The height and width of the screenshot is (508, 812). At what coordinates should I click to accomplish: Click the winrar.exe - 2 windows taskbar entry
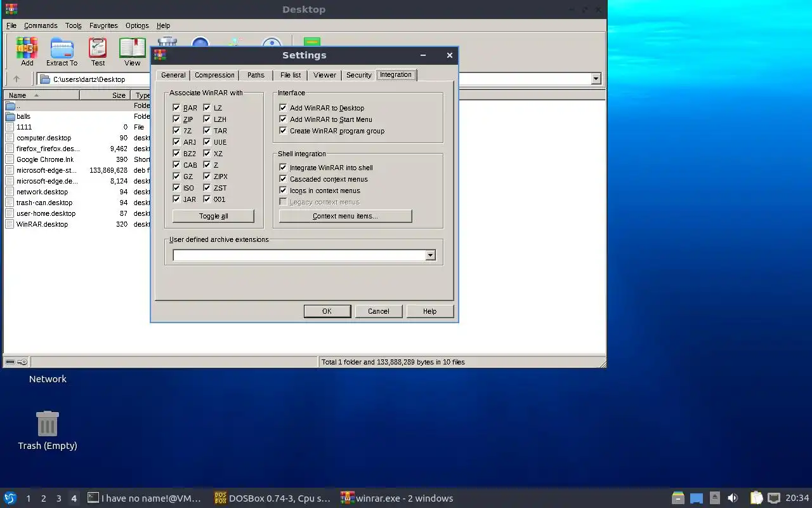coord(397,498)
